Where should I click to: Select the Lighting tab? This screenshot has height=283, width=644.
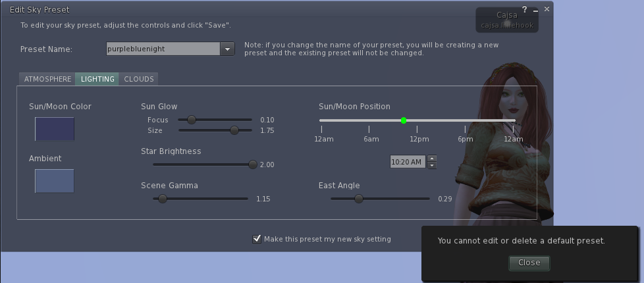point(97,79)
